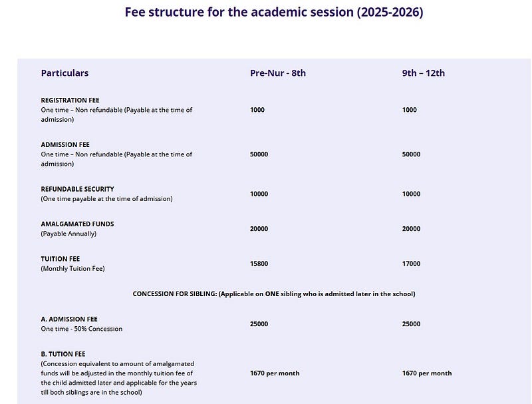Click the fee structure 2025-2026 page heading
532x404 pixels.
pyautogui.click(x=274, y=12)
